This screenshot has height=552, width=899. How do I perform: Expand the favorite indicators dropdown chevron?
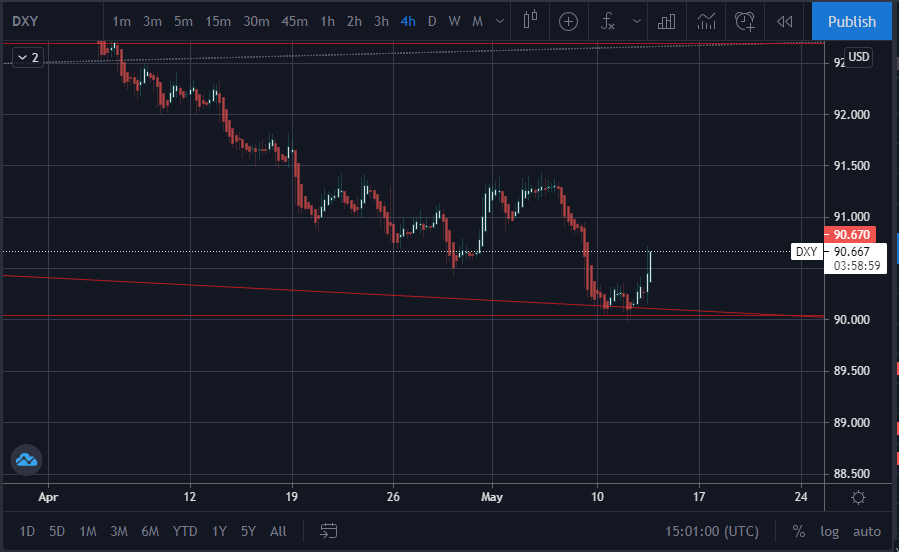[636, 22]
